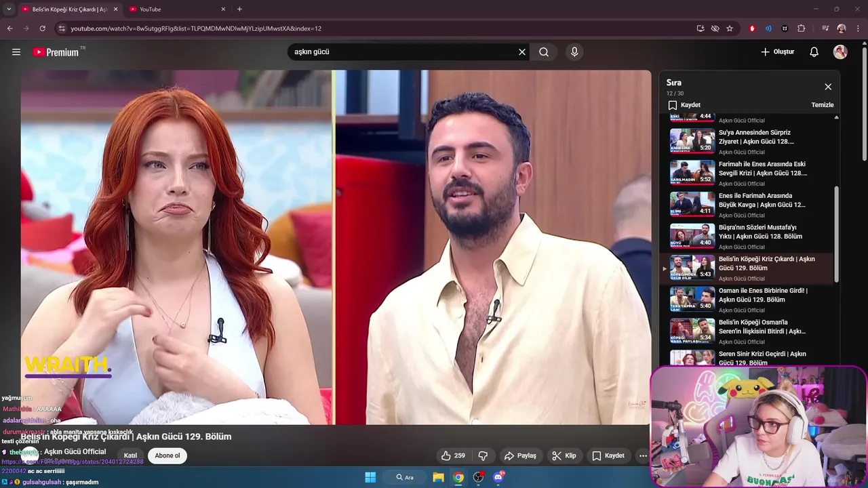Open the taskbar icon between Chrome and Discord
The height and width of the screenshot is (488, 868).
(x=479, y=477)
